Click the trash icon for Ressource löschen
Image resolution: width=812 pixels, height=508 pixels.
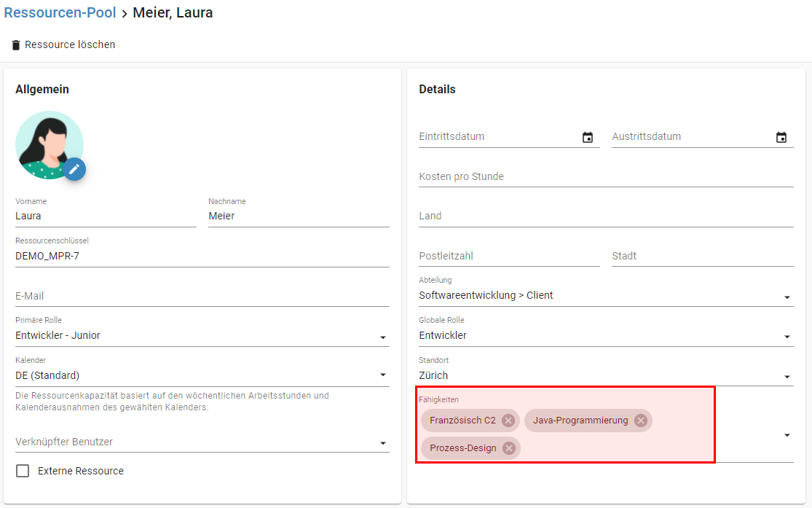tap(16, 45)
